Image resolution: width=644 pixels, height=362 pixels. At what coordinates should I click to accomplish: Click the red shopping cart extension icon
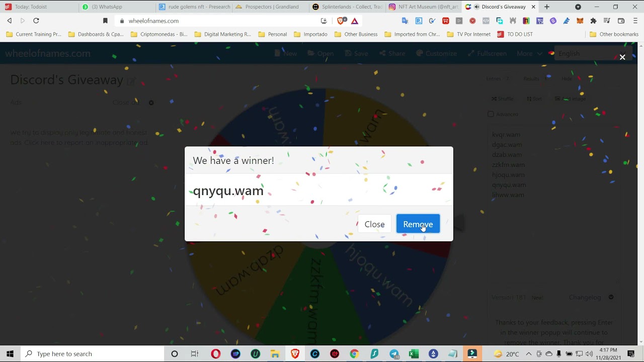point(445,21)
